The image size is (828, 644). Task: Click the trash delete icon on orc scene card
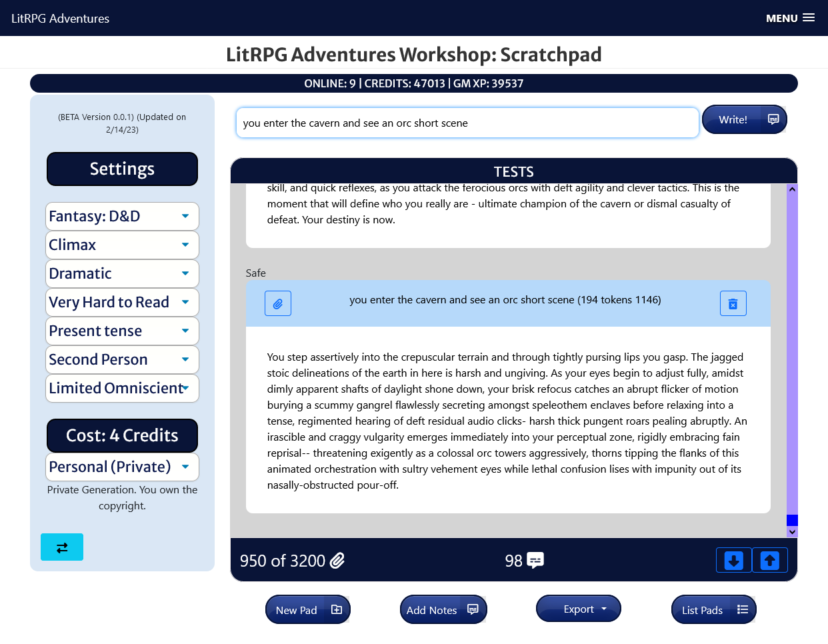[x=733, y=303]
